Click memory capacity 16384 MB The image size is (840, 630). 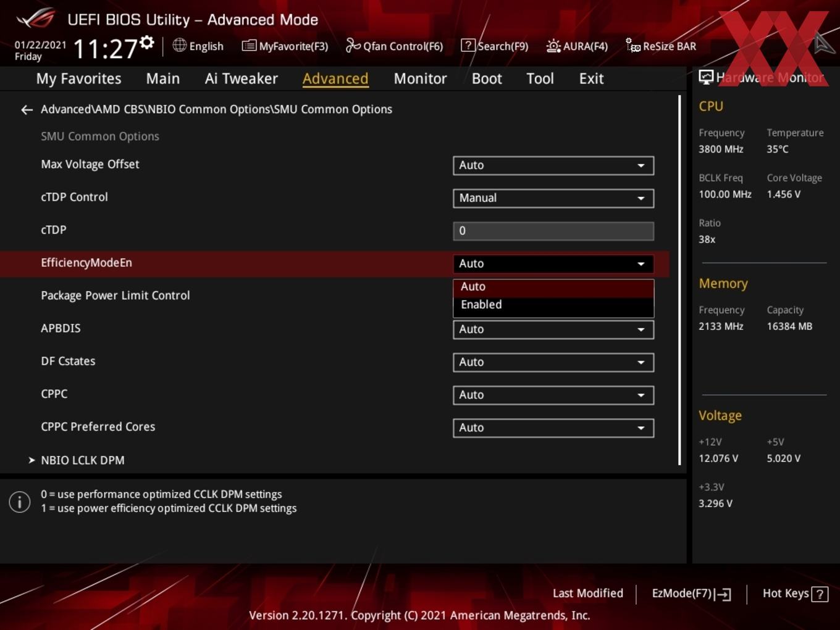[789, 326]
